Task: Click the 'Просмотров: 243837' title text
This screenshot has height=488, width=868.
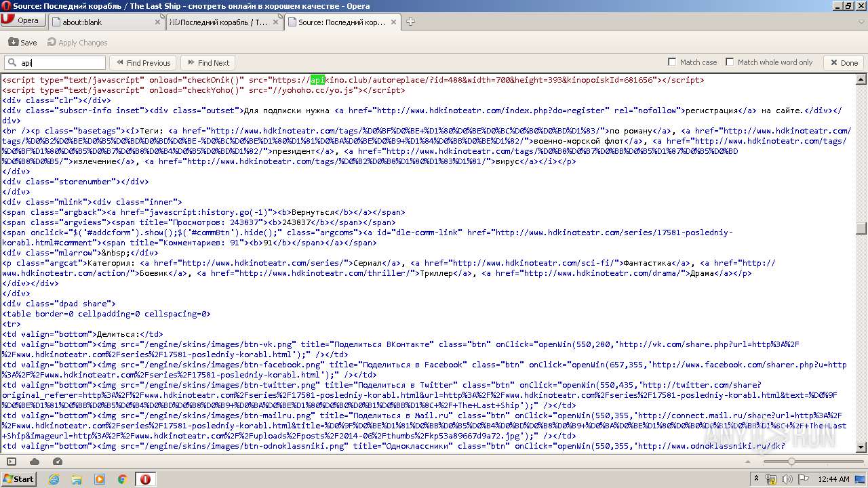Action: [x=216, y=222]
